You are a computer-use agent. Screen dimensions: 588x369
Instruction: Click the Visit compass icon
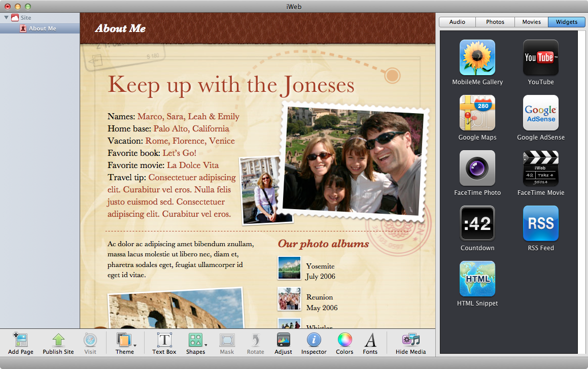[x=90, y=340]
